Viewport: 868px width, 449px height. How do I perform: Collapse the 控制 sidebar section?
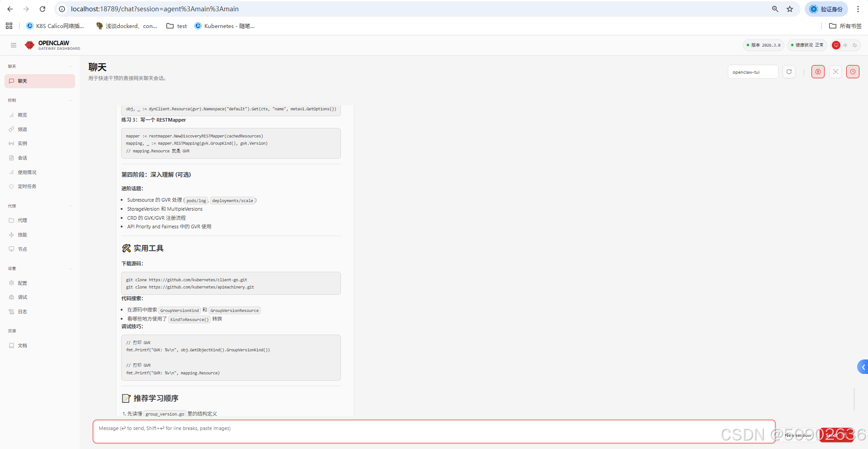click(x=40, y=100)
